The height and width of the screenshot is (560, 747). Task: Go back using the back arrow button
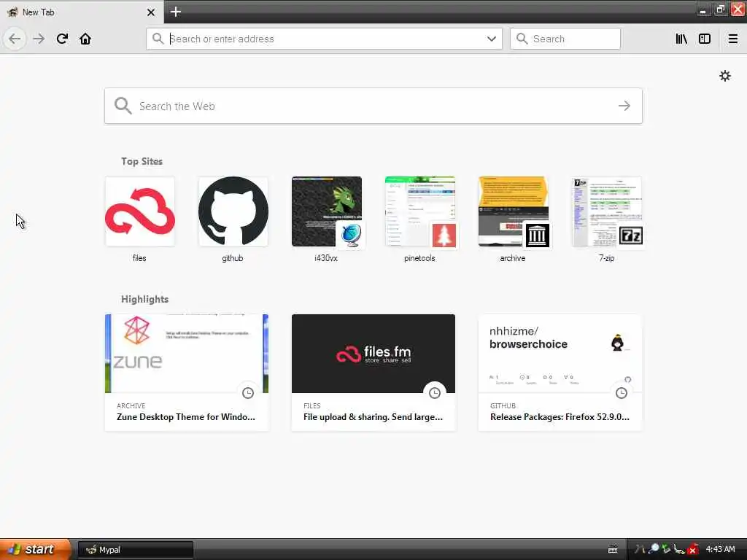tap(15, 39)
